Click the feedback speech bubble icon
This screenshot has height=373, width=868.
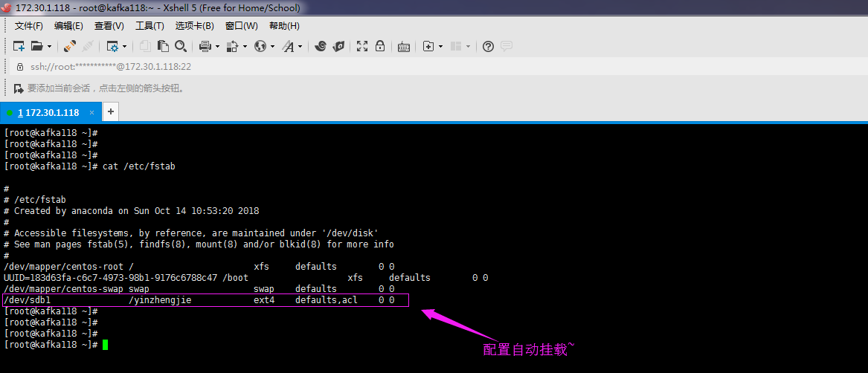click(506, 47)
